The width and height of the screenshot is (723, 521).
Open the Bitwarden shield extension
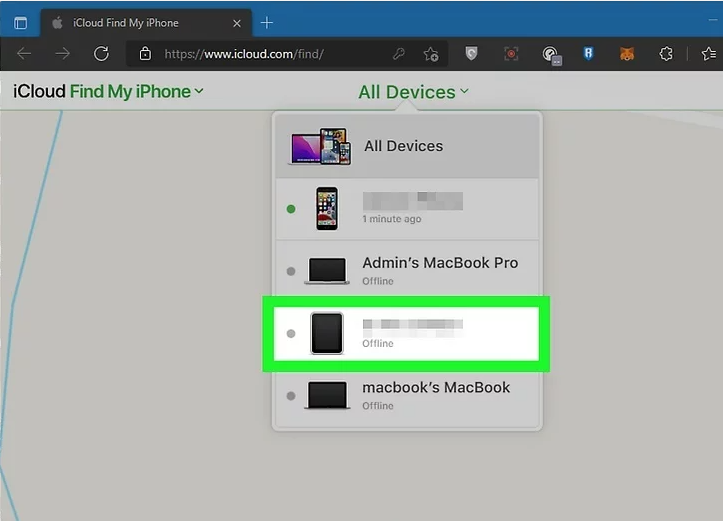click(x=588, y=54)
